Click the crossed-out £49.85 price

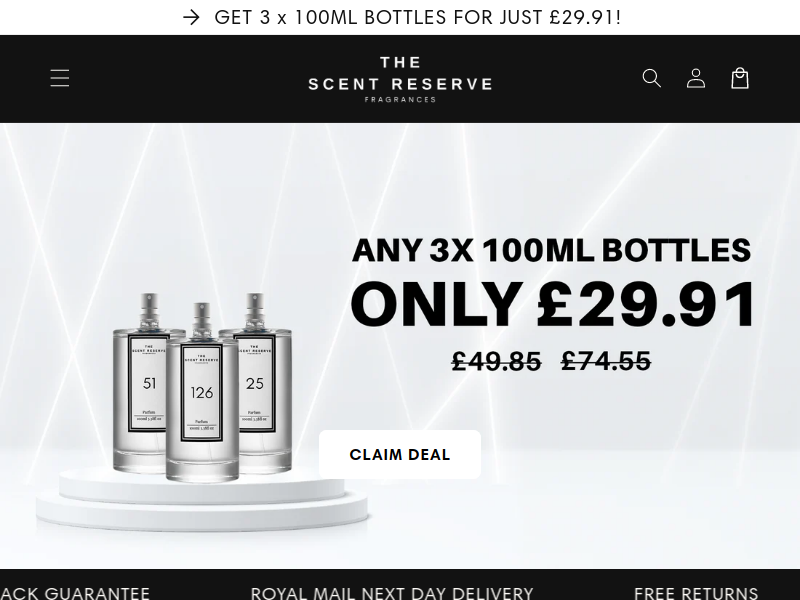coord(496,361)
